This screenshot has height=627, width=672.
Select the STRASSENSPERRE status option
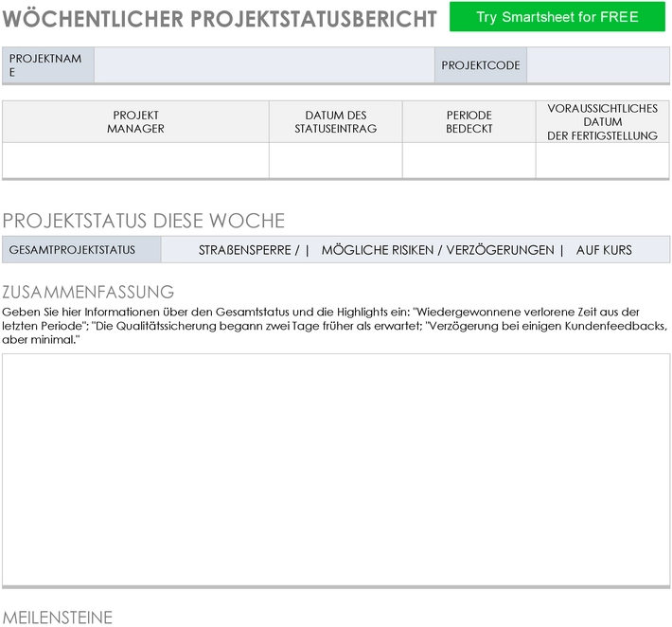pyautogui.click(x=245, y=250)
